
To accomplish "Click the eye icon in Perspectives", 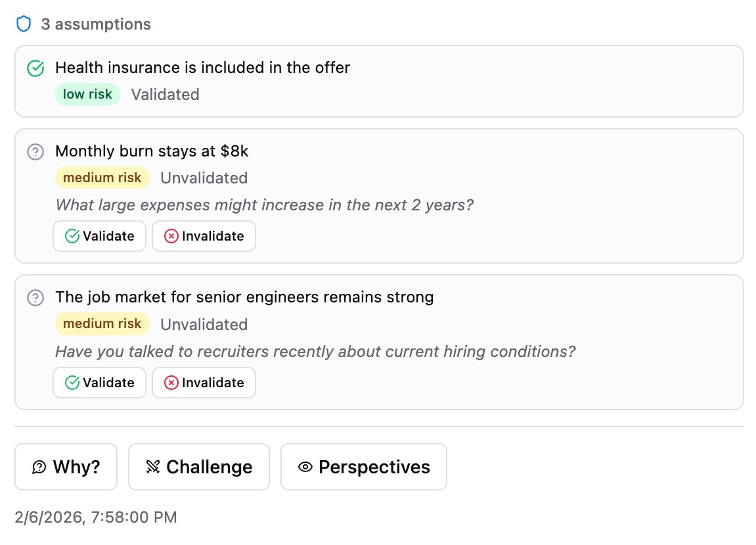I will [x=305, y=467].
